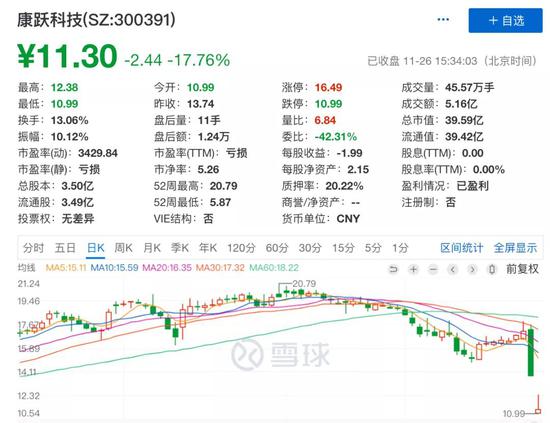Add stock to watchlist with 自选 button
This screenshot has height=423, width=550.
point(505,21)
